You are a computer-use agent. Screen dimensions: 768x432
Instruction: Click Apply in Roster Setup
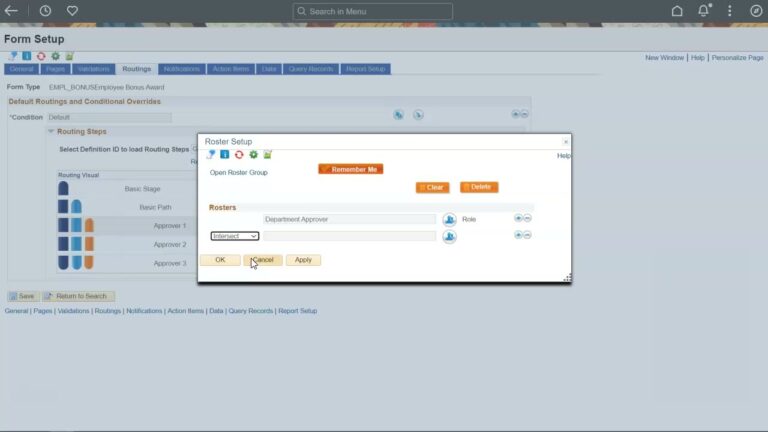click(303, 260)
